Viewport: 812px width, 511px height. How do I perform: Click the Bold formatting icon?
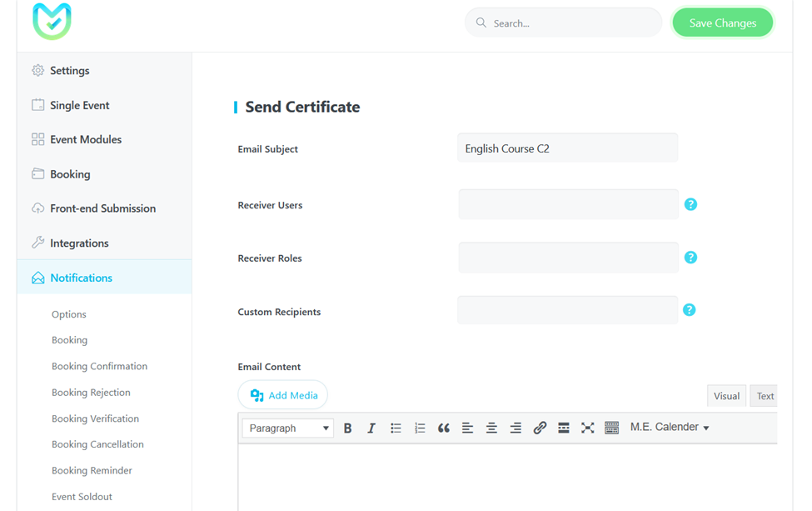point(347,428)
